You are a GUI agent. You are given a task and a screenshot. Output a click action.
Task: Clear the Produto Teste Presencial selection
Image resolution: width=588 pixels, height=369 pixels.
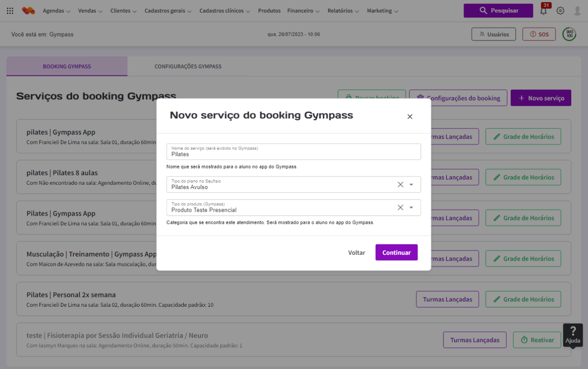pos(400,207)
